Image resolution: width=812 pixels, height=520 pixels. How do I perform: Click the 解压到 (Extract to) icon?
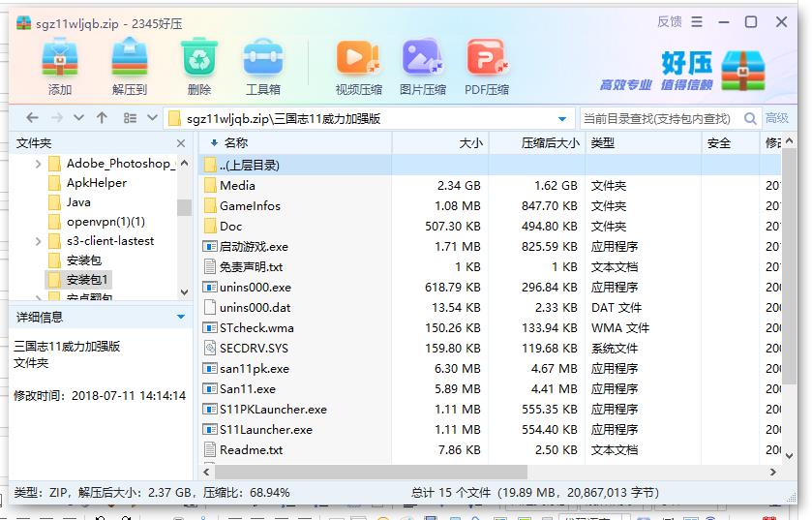(130, 60)
